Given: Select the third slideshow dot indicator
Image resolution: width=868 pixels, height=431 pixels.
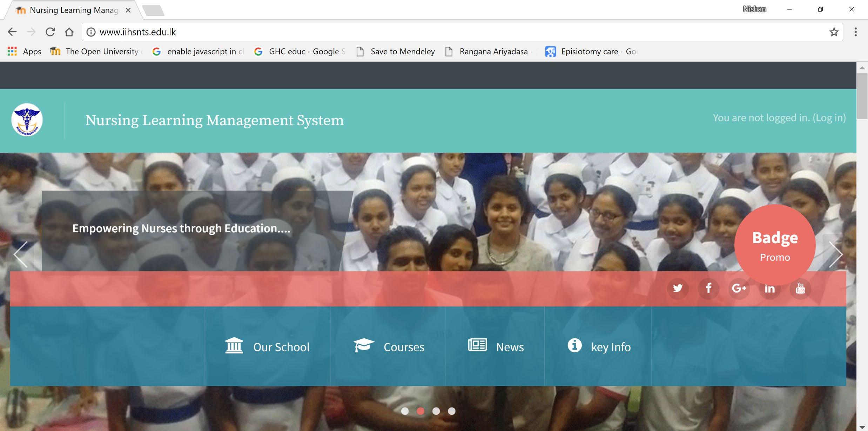Looking at the screenshot, I should pyautogui.click(x=436, y=411).
